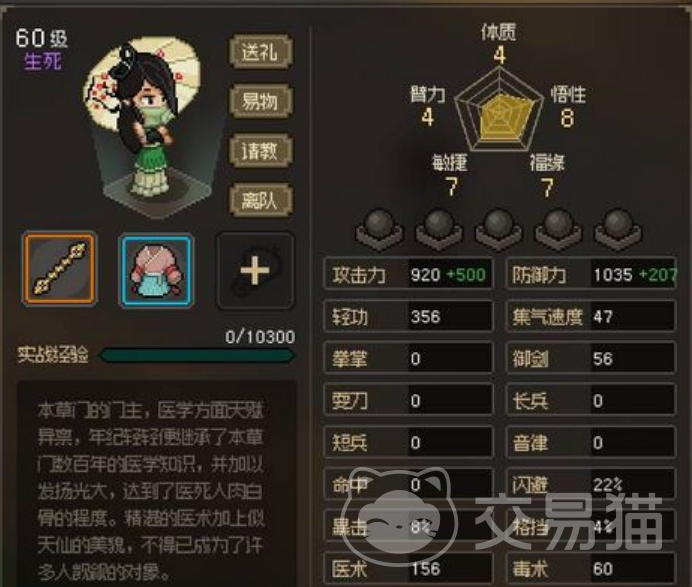
Task: Select the 攻击力 attack stat row
Action: point(408,274)
